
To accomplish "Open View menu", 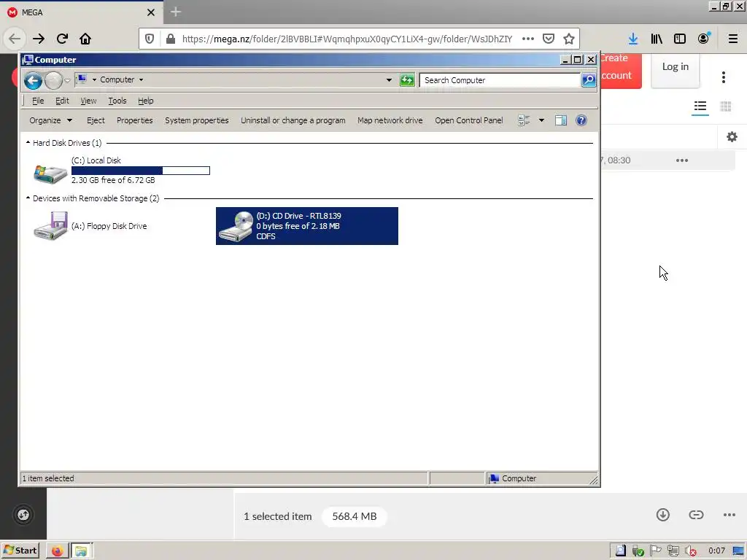I will [x=88, y=101].
